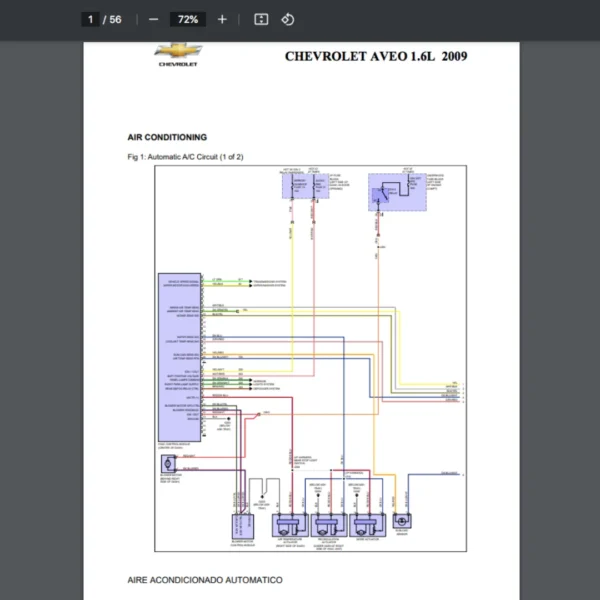Click the page number input field

click(x=90, y=20)
